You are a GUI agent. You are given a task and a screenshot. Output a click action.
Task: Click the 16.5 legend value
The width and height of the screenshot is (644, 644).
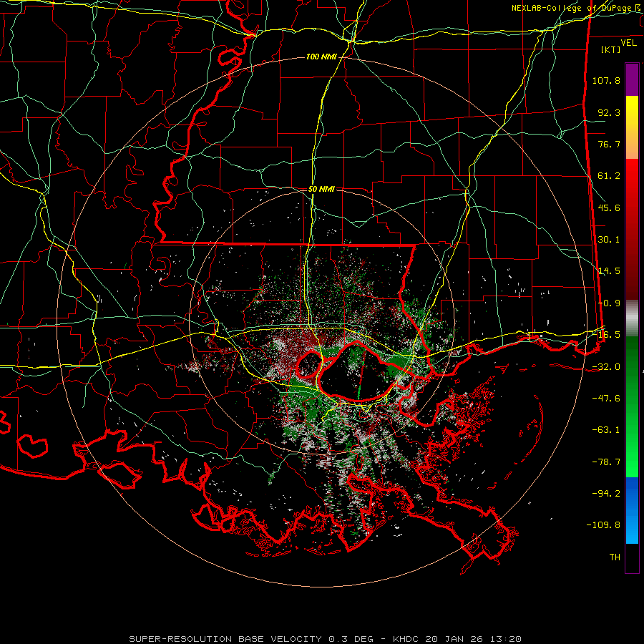pyautogui.click(x=609, y=335)
